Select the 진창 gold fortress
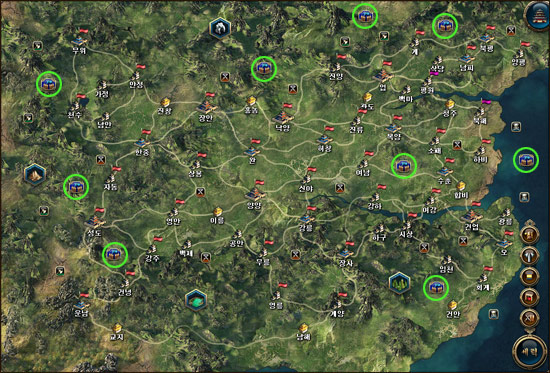This screenshot has width=550, height=373. [165, 102]
